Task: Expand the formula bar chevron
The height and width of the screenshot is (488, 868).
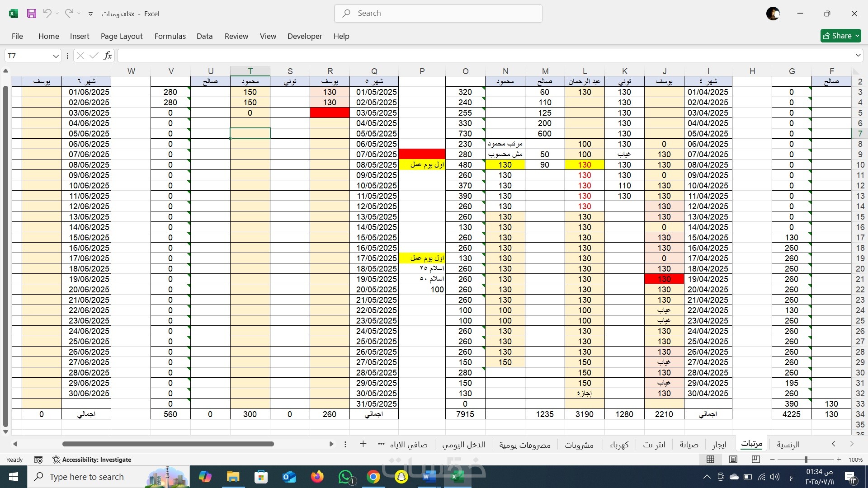Action: tap(858, 55)
